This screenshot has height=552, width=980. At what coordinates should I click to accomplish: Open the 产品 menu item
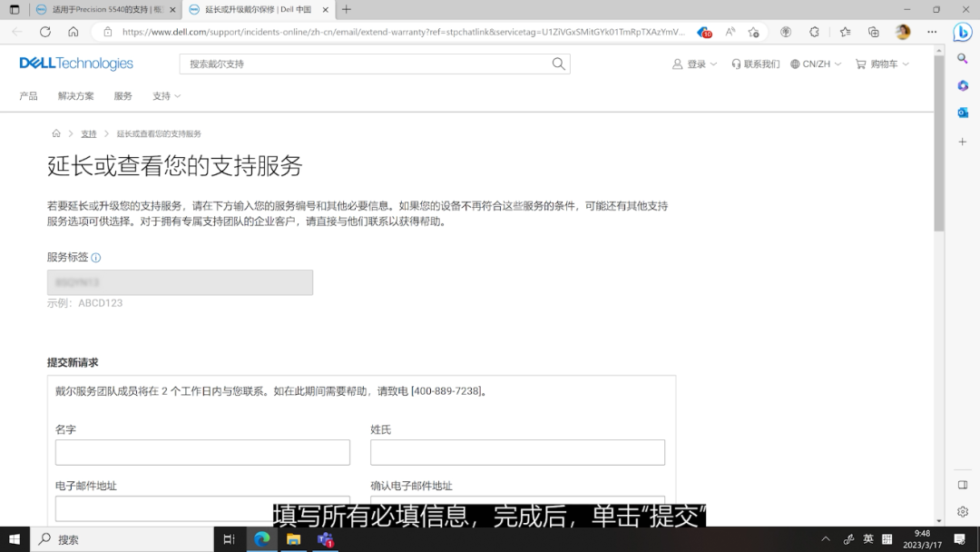pyautogui.click(x=28, y=95)
